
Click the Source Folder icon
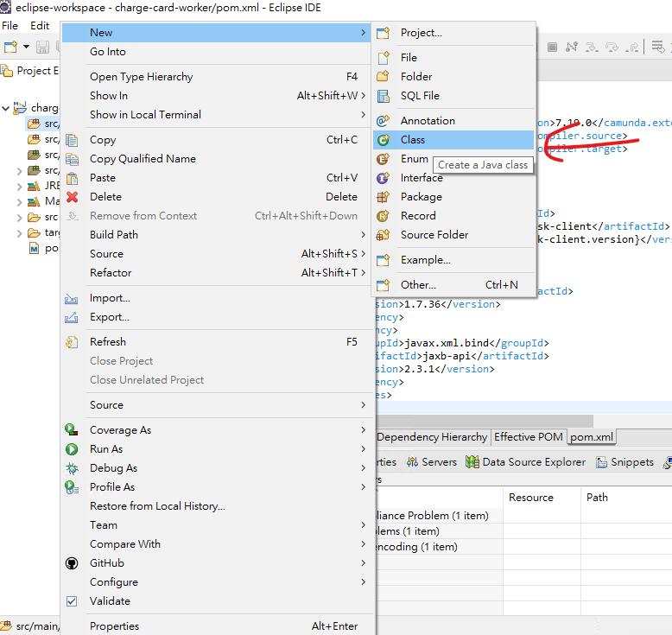click(x=383, y=235)
